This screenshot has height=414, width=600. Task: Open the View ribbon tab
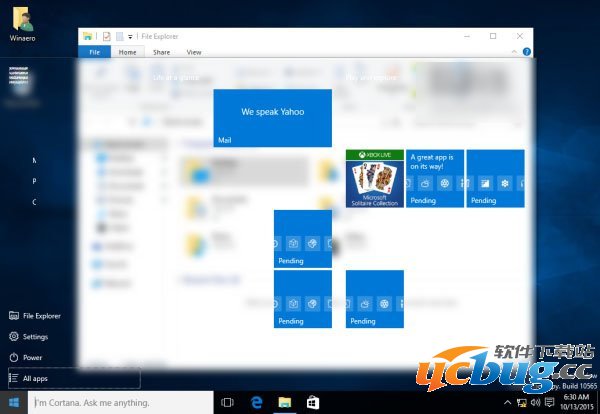click(193, 52)
